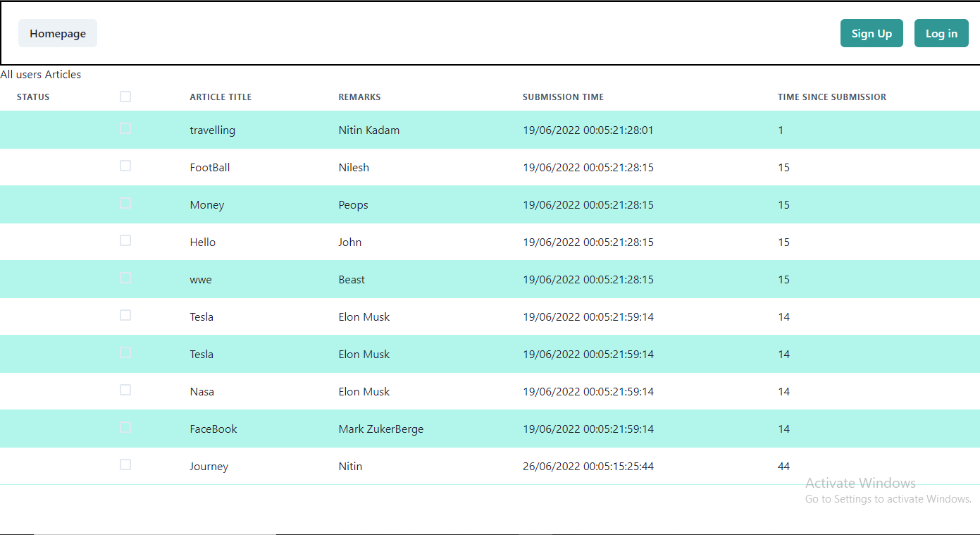Check the Journey article checkbox

125,465
